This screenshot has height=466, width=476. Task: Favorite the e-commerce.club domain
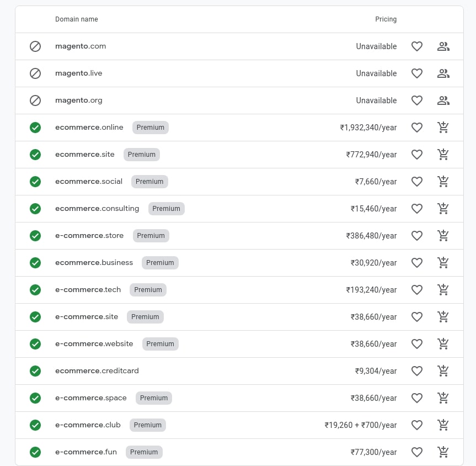(417, 425)
